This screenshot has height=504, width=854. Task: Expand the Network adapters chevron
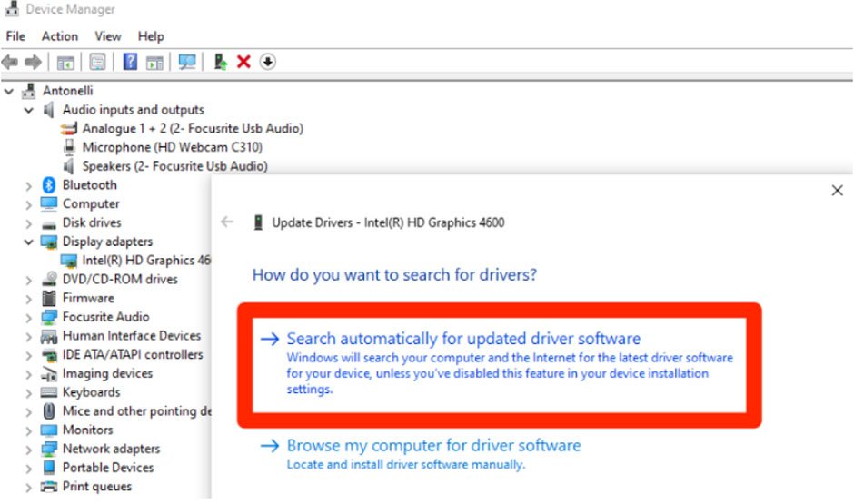coord(28,450)
